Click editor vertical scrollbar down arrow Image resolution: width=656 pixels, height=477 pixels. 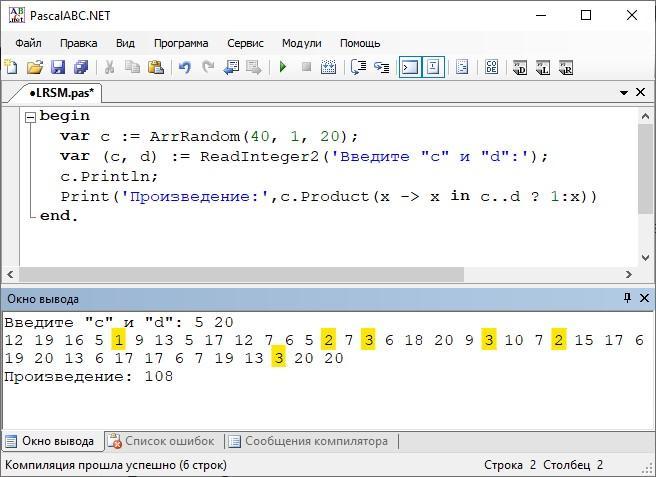click(645, 258)
